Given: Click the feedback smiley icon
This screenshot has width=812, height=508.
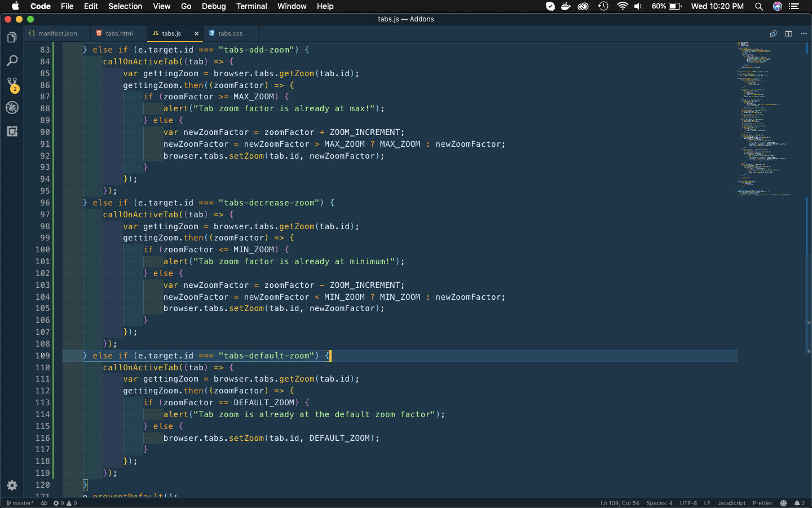Looking at the screenshot, I should [x=783, y=503].
